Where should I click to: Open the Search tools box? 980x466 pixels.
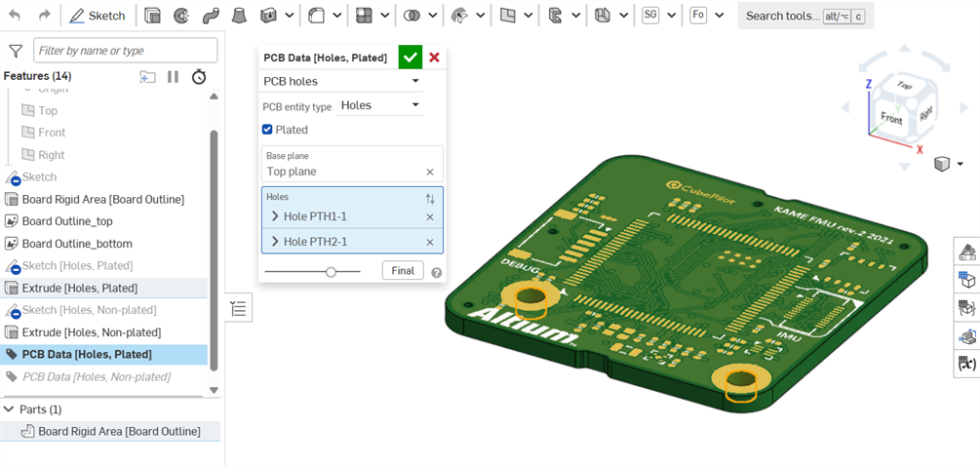pyautogui.click(x=805, y=16)
